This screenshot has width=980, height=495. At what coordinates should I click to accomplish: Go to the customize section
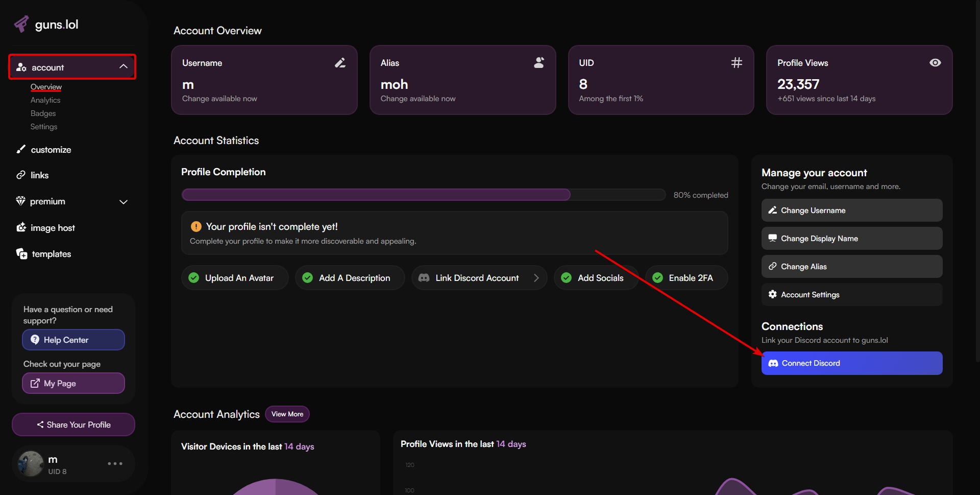(51, 150)
